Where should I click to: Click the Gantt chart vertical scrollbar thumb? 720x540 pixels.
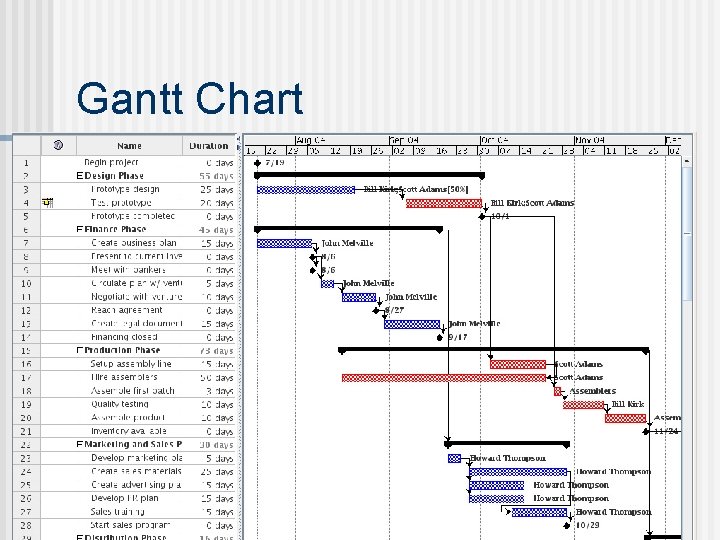687,234
